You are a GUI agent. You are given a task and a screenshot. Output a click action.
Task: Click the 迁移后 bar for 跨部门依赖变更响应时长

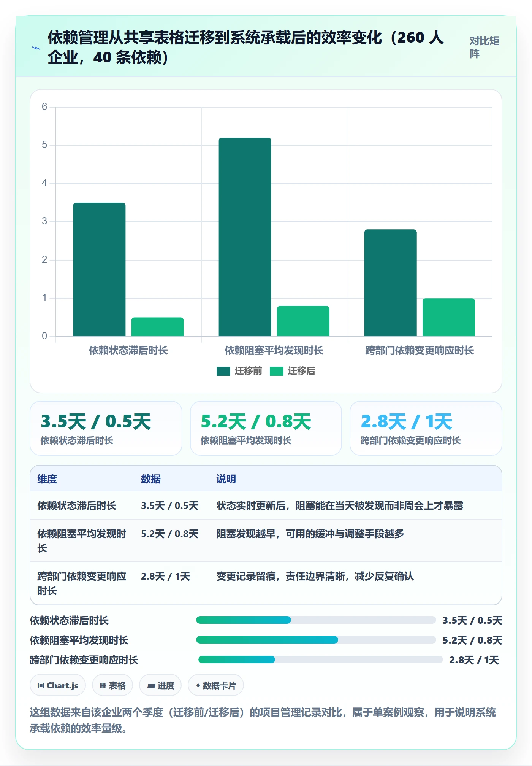click(x=449, y=317)
